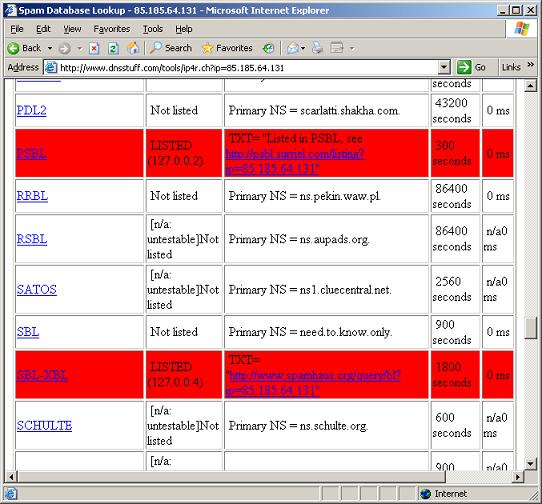Click the "LISTED (127.0.0.4)" cell

(x=184, y=375)
